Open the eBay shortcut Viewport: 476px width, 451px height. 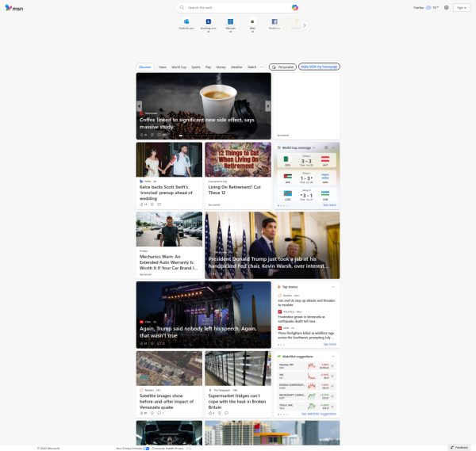[252, 25]
